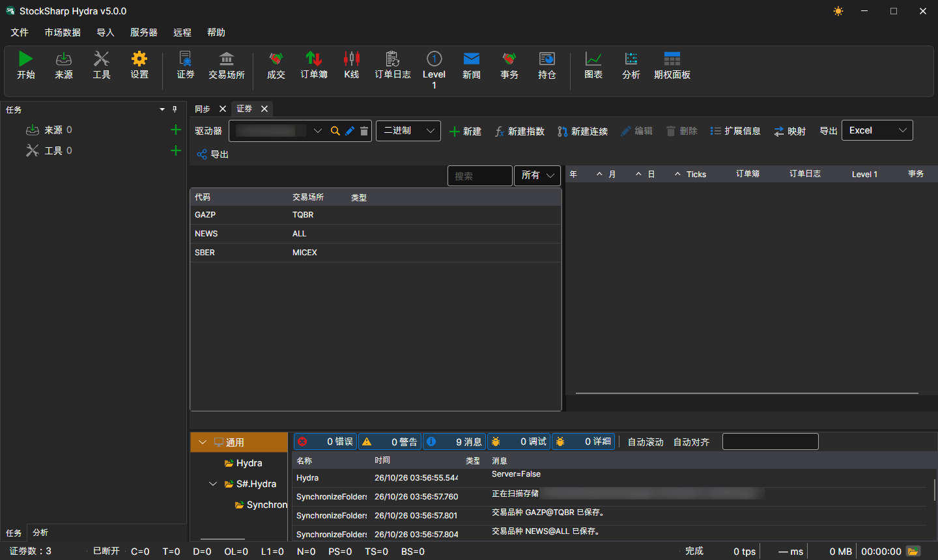938x560 pixels.
Task: Open the Analytics (分析) toolbar icon
Action: pyautogui.click(x=631, y=59)
